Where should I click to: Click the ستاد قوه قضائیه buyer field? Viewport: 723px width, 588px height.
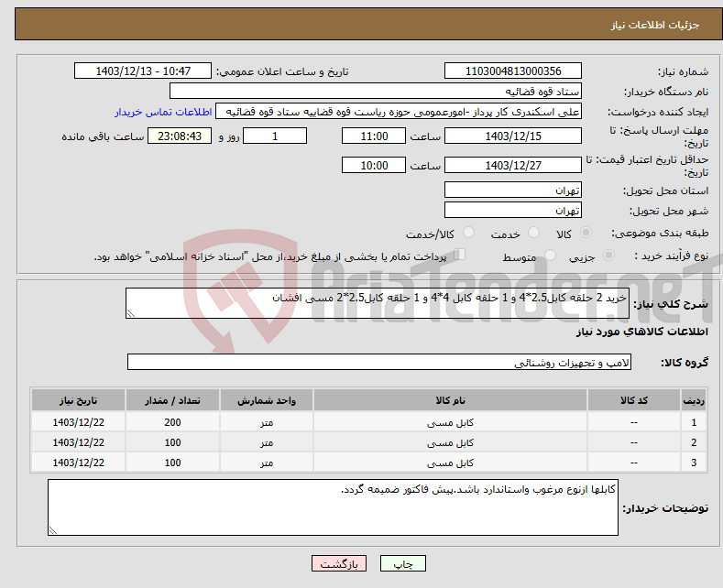tap(376, 92)
